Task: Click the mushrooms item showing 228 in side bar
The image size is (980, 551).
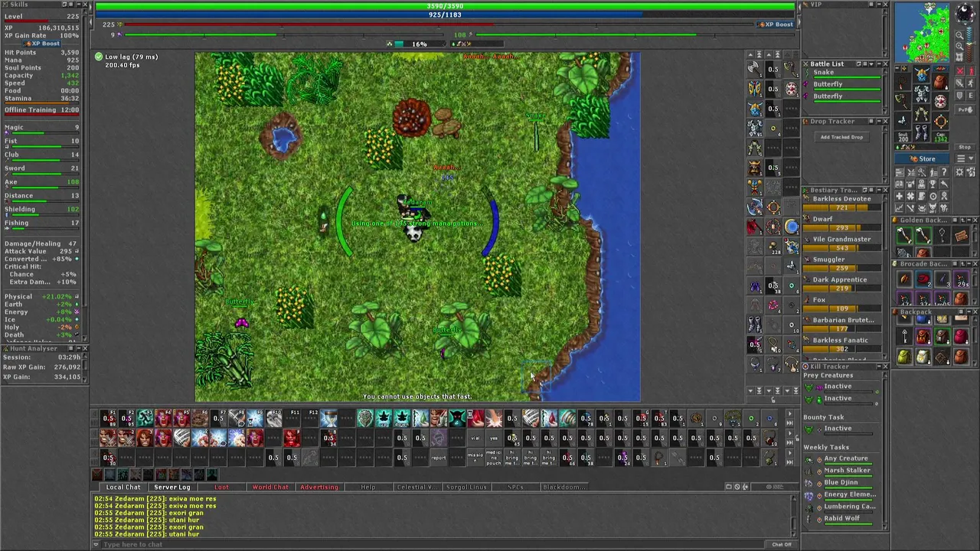Action: coord(773,246)
